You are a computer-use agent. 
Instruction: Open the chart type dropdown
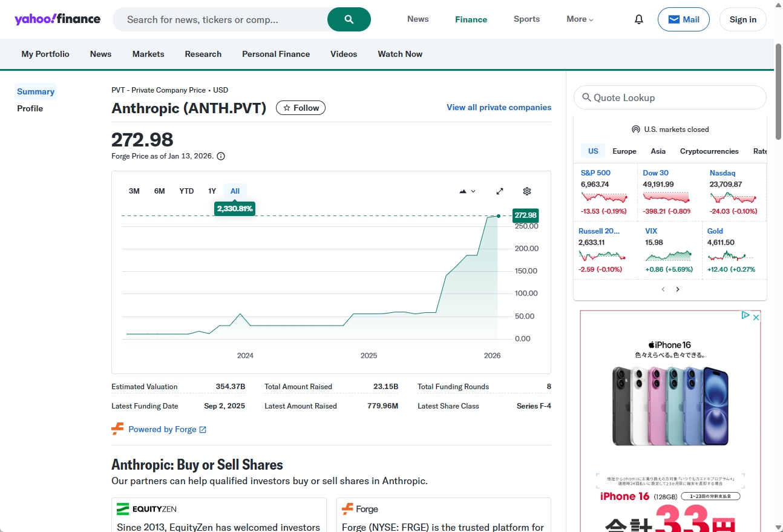click(467, 191)
